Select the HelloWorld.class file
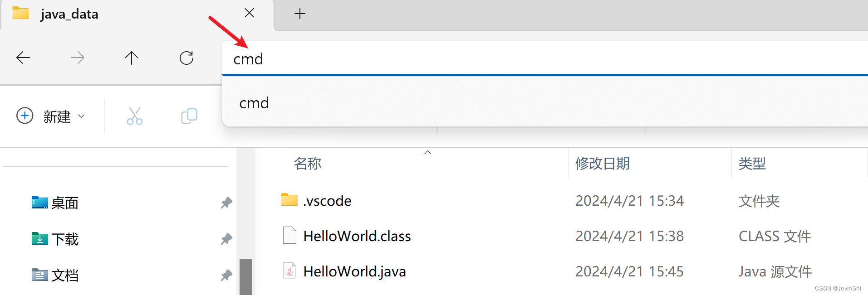 (357, 236)
